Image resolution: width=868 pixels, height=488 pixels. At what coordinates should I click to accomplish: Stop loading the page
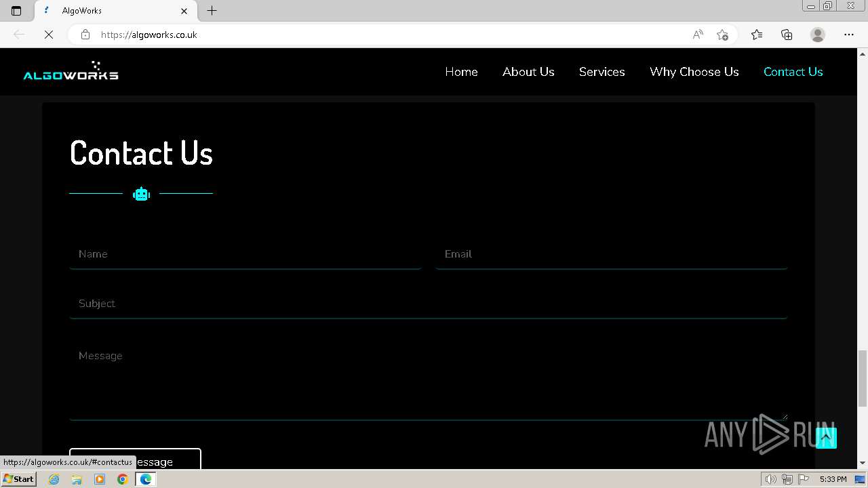[49, 35]
